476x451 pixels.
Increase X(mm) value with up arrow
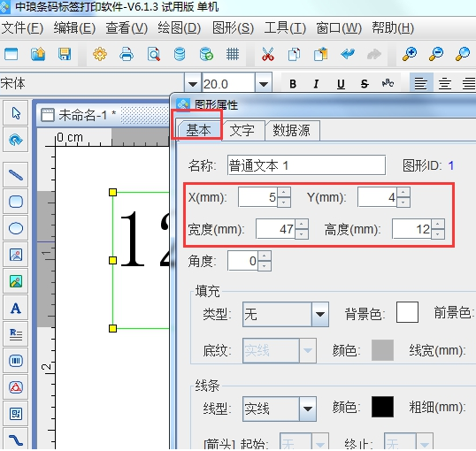tap(283, 193)
